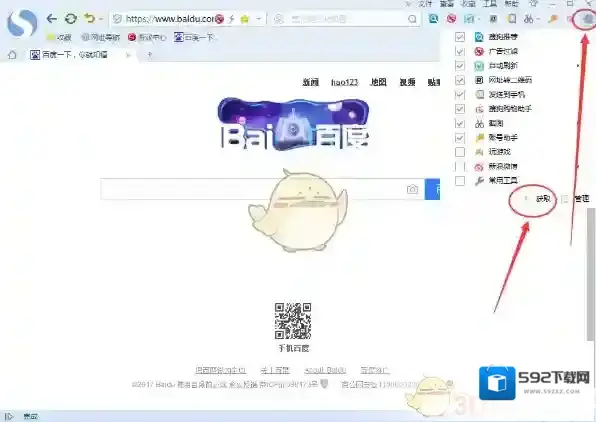This screenshot has width=596, height=422.
Task: Open the About Baidu footer link
Action: click(x=325, y=370)
